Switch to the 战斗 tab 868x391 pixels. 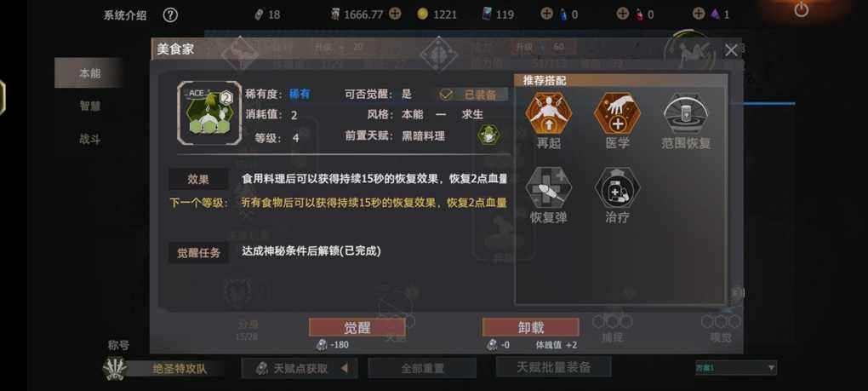point(89,139)
